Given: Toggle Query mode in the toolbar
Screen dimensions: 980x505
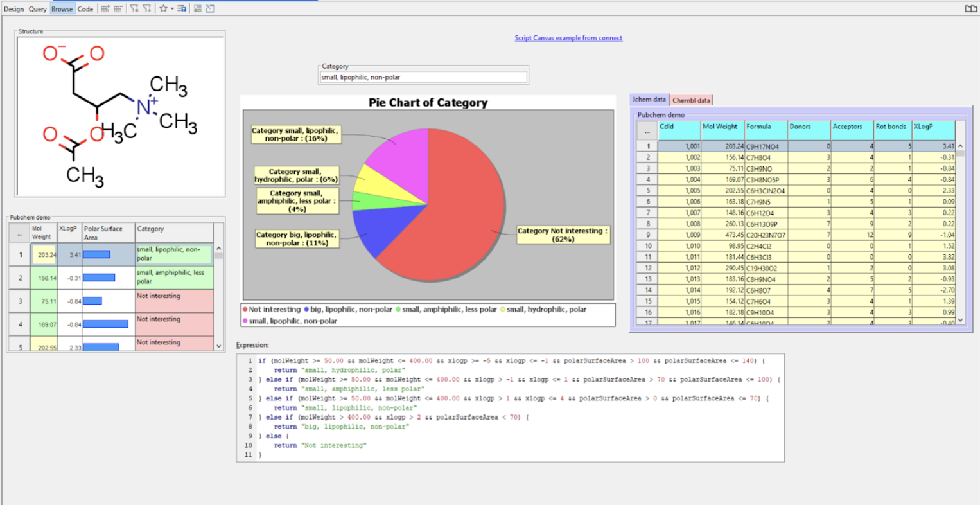Looking at the screenshot, I should 37,9.
